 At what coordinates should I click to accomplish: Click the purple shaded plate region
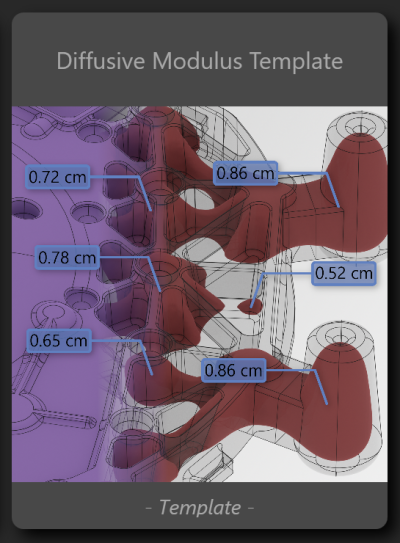click(x=52, y=381)
